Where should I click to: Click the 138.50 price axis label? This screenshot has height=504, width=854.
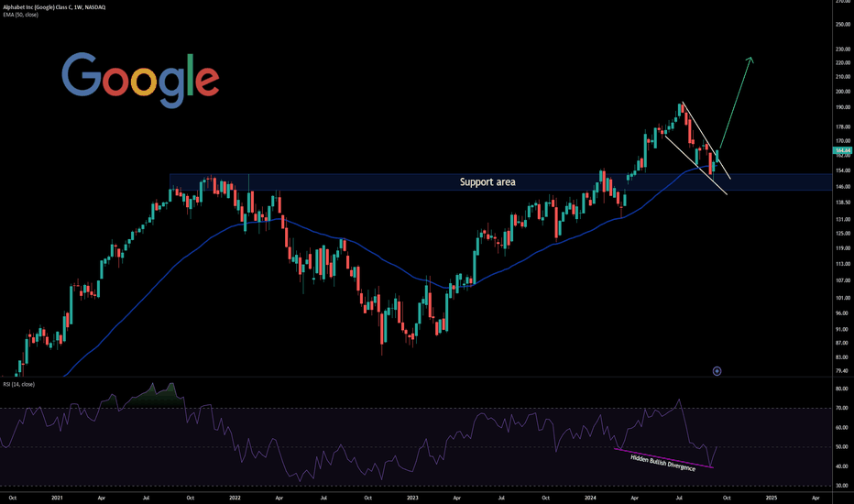[843, 203]
